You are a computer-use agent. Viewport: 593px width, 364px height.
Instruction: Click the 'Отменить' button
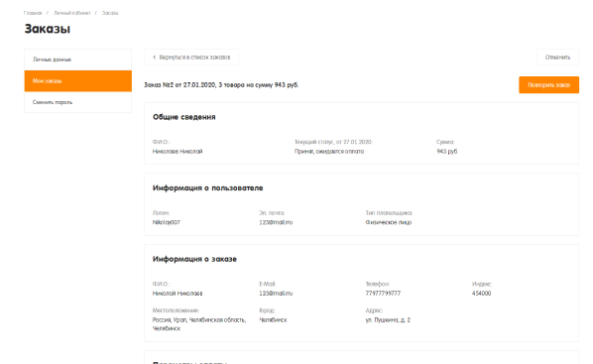(557, 58)
